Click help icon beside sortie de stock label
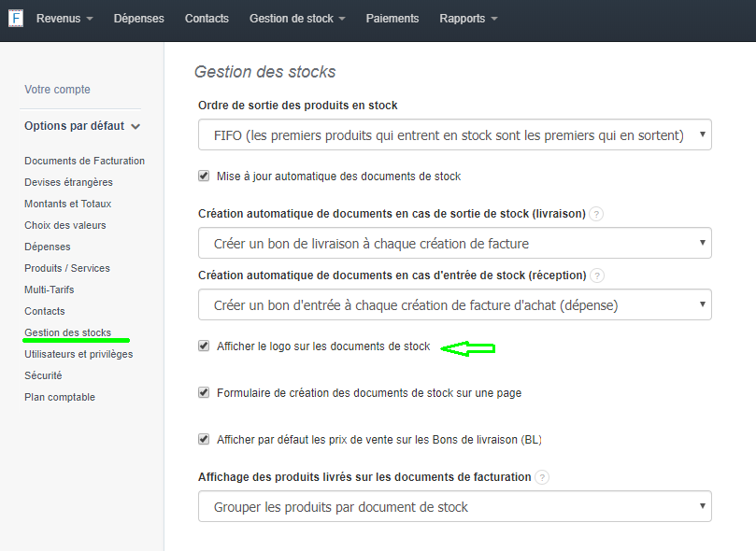Viewport: 756px width, 551px height. point(596,214)
